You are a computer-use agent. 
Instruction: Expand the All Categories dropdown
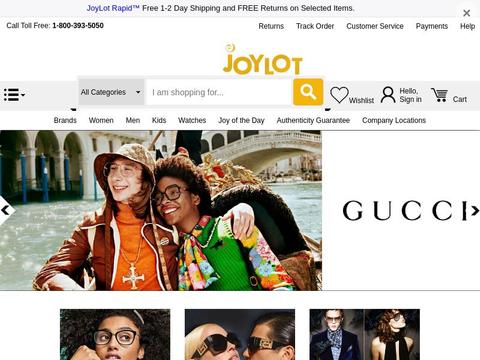[x=111, y=92]
